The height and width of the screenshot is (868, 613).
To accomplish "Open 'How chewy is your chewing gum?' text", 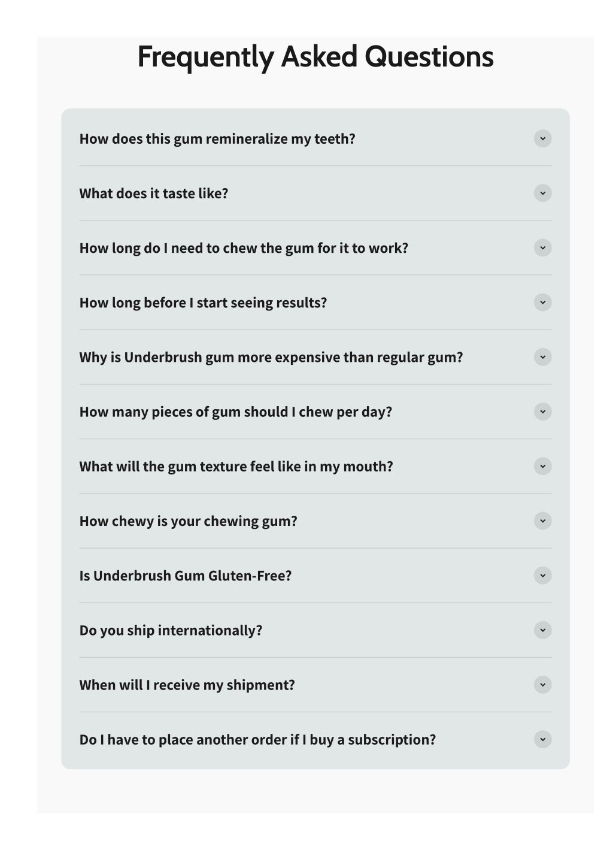I will (x=189, y=521).
